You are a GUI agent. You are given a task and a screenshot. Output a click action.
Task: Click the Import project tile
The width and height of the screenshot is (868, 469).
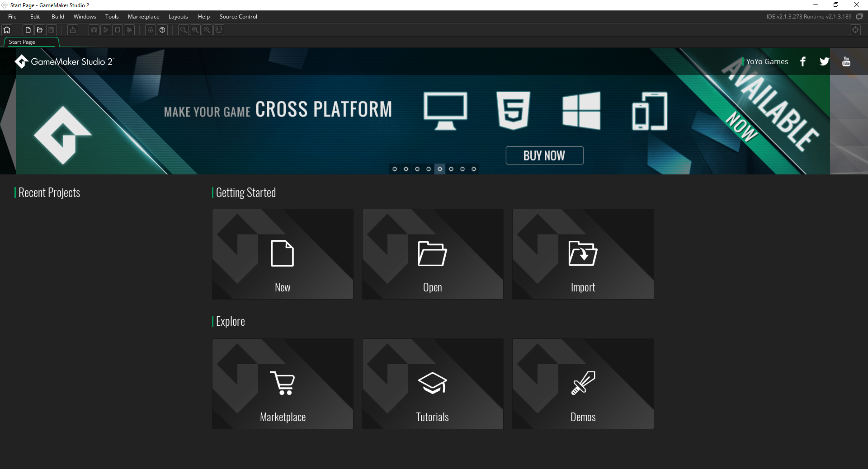583,254
